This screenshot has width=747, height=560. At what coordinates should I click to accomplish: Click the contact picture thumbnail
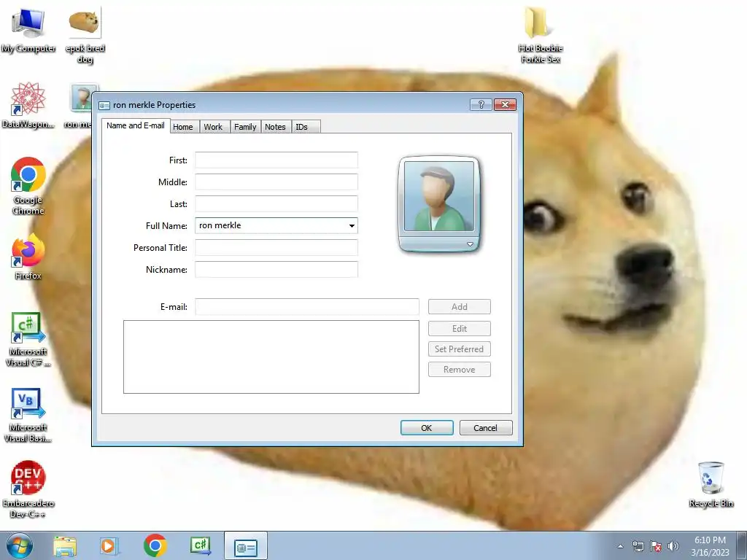pyautogui.click(x=438, y=196)
